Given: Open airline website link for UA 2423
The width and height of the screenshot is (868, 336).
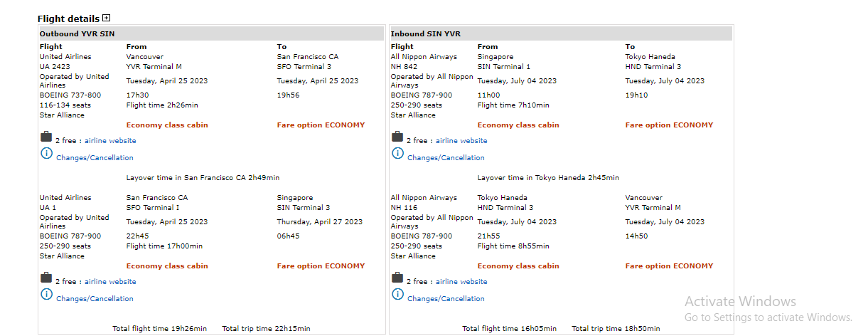Looking at the screenshot, I should 110,141.
